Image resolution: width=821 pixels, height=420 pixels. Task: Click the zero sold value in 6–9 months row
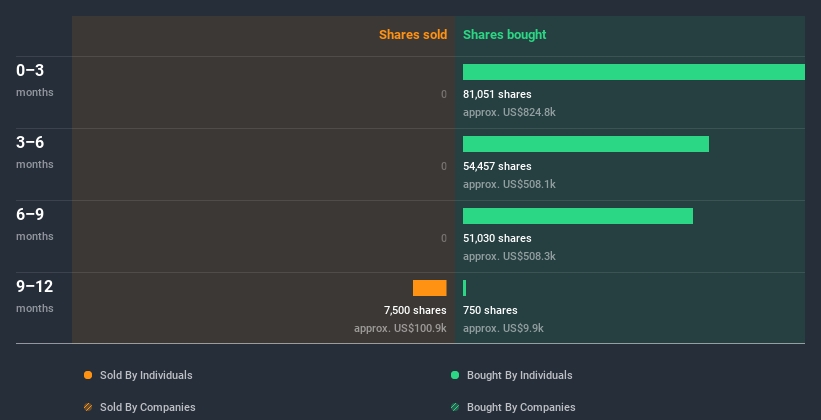[x=444, y=238]
